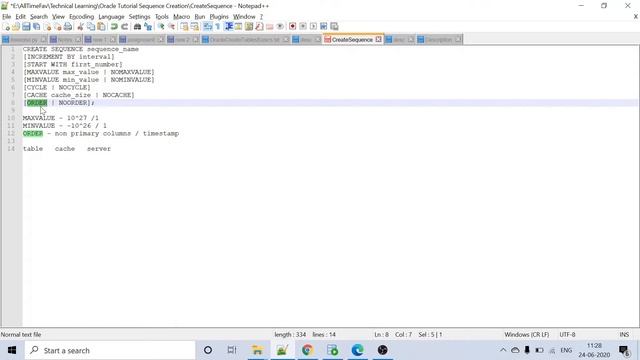Open the Tools menu
This screenshot has width=640, height=360.
click(162, 17)
